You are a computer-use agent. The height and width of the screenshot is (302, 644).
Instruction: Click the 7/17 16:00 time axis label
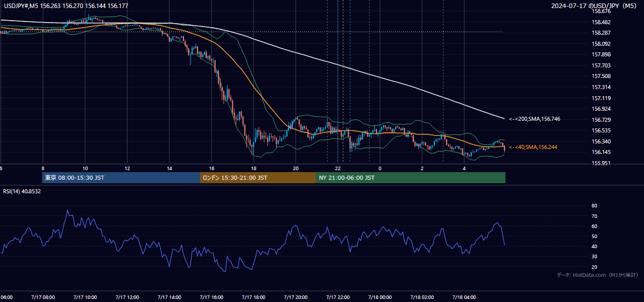coord(212,297)
